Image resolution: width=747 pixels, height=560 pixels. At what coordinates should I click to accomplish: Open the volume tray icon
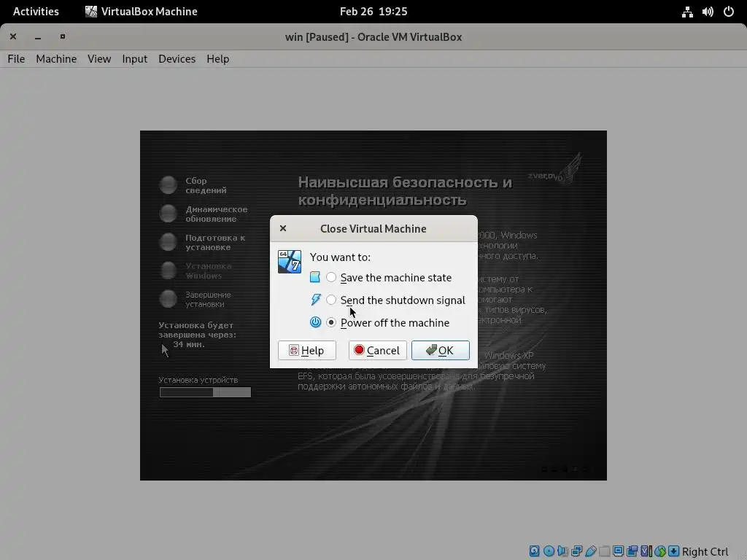point(708,12)
